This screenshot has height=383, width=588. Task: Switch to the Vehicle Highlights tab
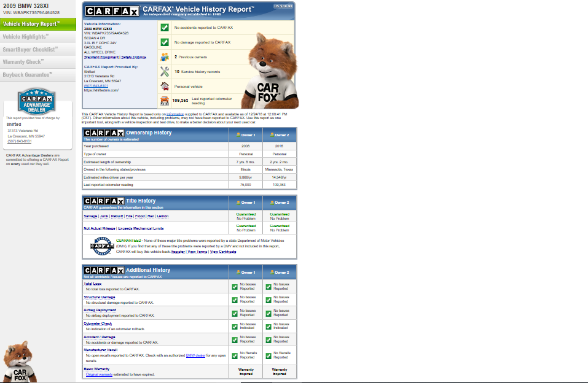[x=38, y=37]
